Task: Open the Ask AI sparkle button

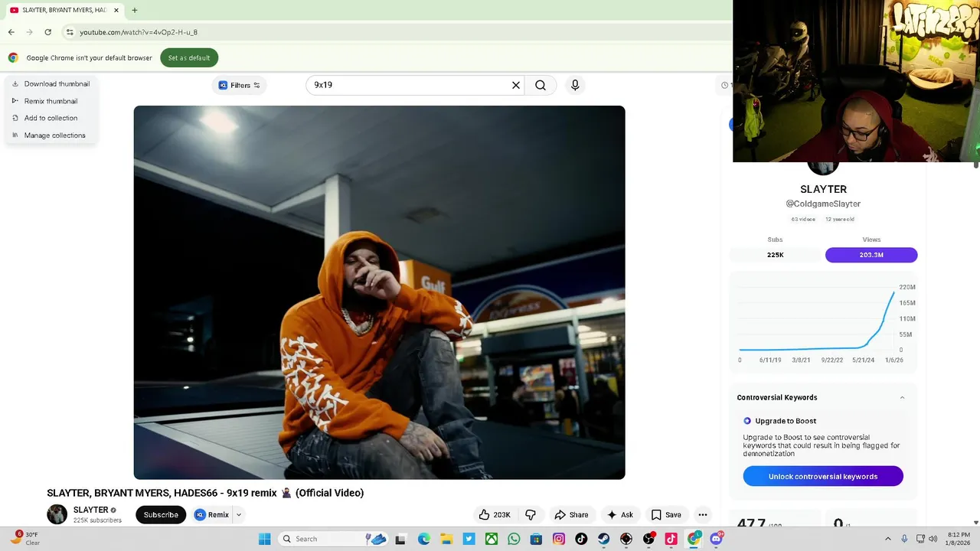Action: point(620,515)
